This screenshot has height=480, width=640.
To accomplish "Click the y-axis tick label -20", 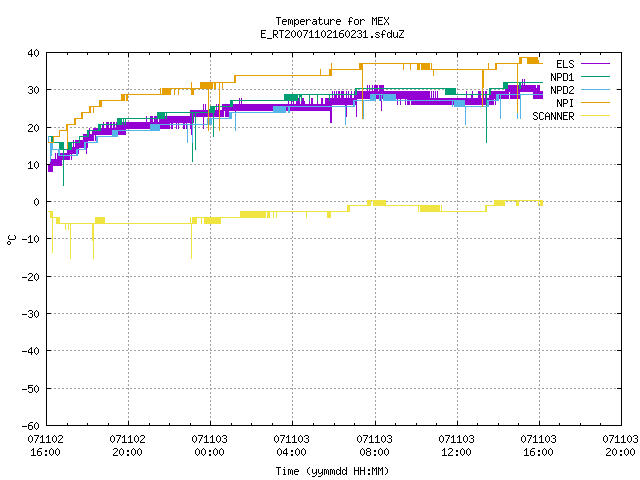I will [x=31, y=277].
